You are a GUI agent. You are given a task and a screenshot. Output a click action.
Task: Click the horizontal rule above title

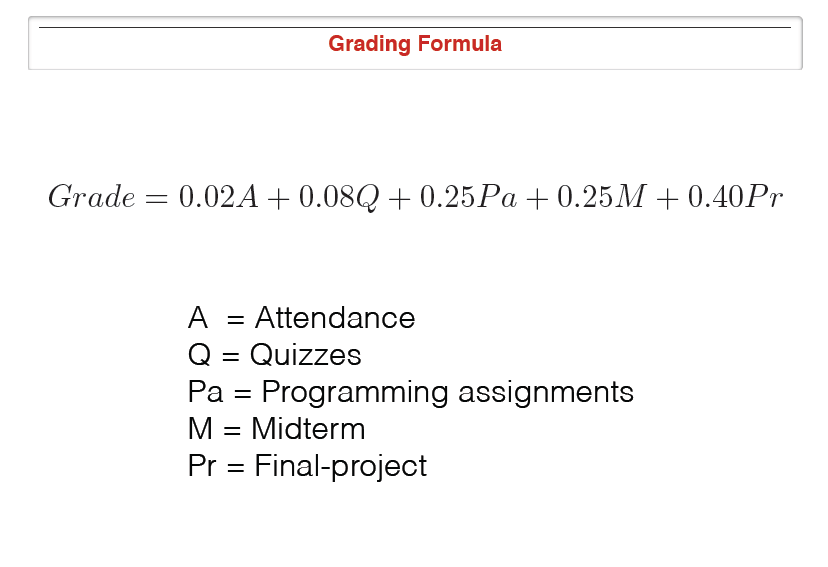pos(415,27)
